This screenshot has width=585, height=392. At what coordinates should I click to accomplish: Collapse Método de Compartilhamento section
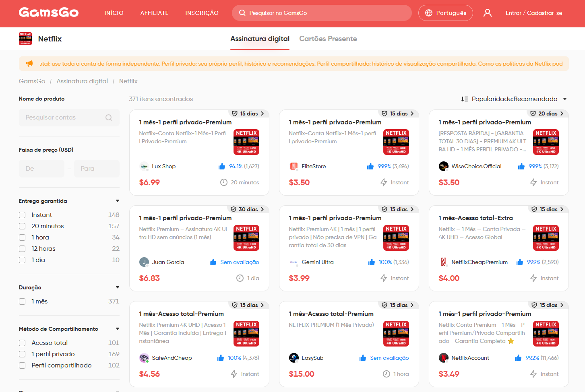click(118, 329)
